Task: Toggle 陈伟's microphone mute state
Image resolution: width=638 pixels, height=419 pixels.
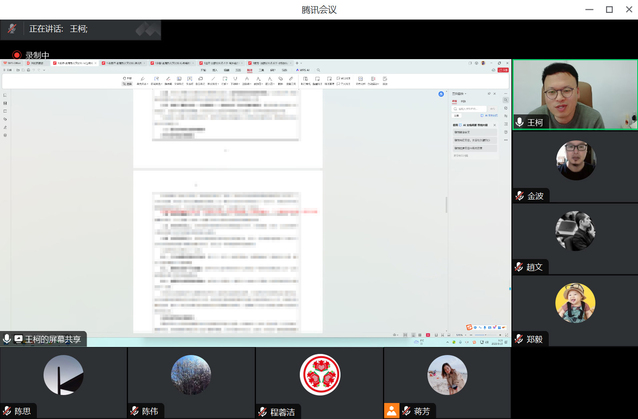Action: 134,411
